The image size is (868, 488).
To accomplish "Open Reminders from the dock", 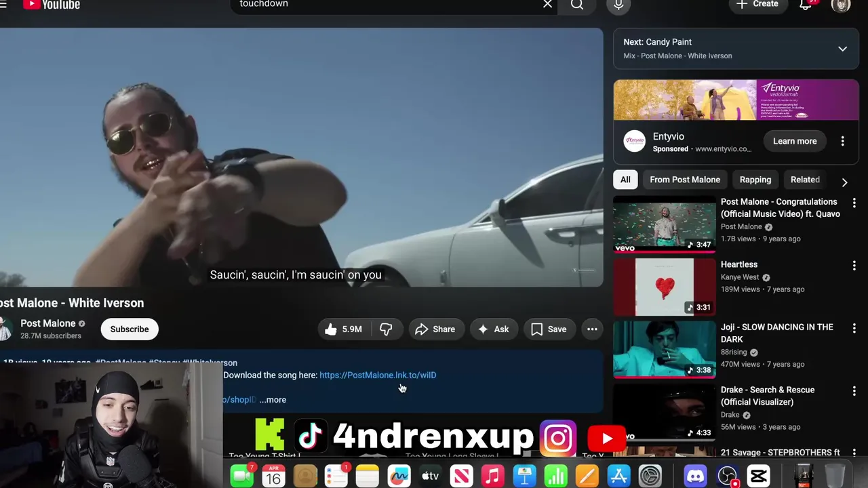I will click(336, 476).
